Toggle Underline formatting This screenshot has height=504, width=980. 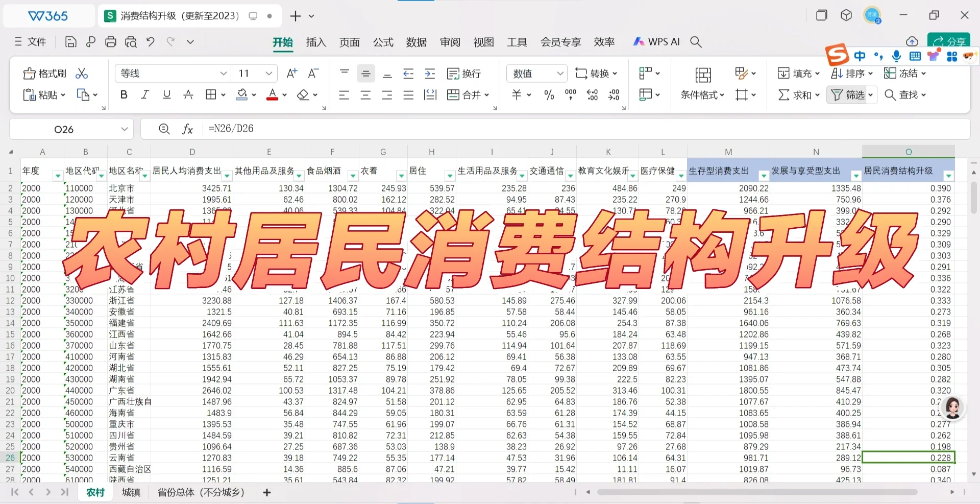[x=166, y=94]
